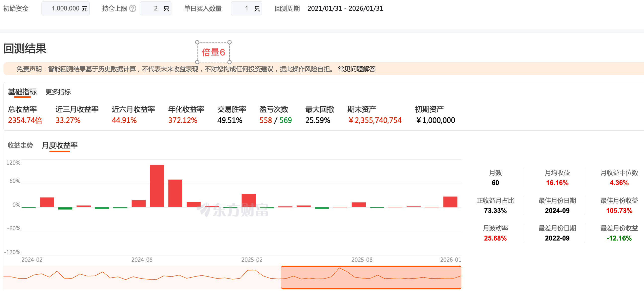Click the 持仓上限 input field

(x=156, y=8)
